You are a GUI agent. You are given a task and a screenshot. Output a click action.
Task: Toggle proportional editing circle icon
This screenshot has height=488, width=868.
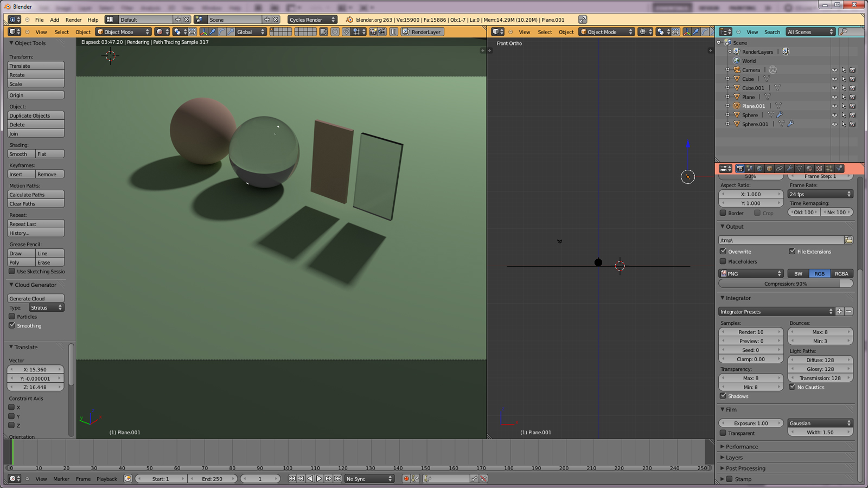(335, 32)
